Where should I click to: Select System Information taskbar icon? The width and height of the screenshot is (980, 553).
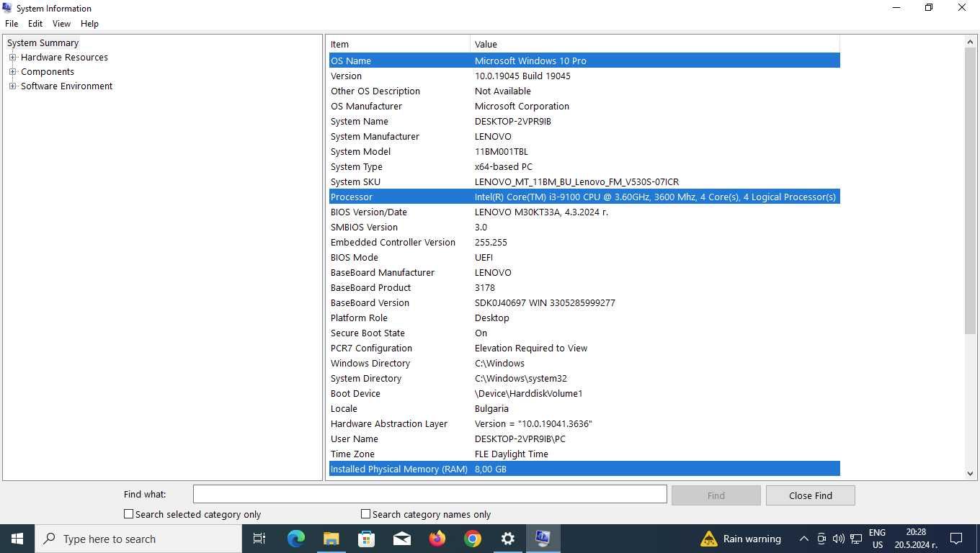click(543, 539)
